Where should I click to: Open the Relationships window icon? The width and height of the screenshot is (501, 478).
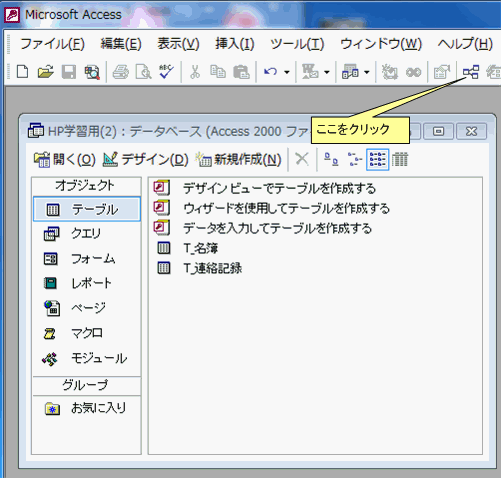tap(471, 72)
